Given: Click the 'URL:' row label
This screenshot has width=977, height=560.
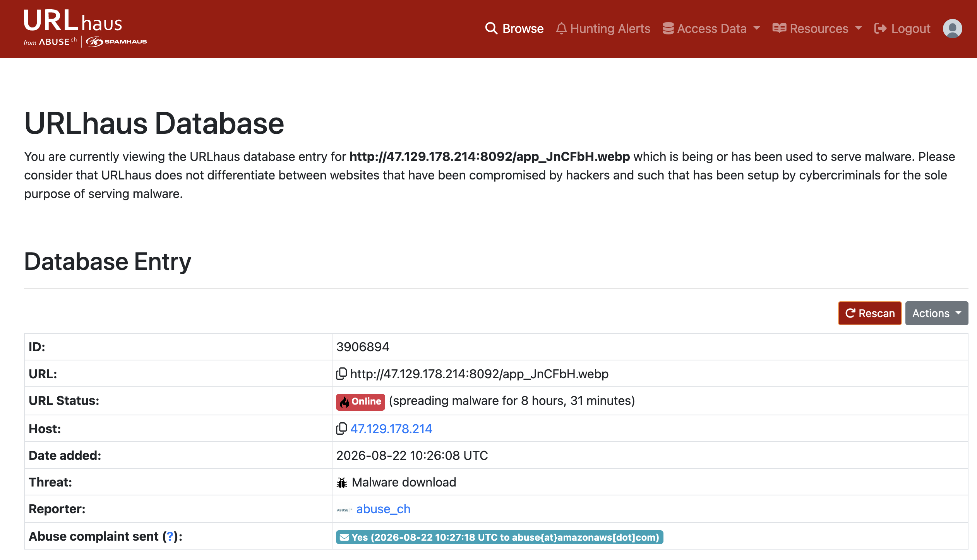Looking at the screenshot, I should [x=43, y=374].
